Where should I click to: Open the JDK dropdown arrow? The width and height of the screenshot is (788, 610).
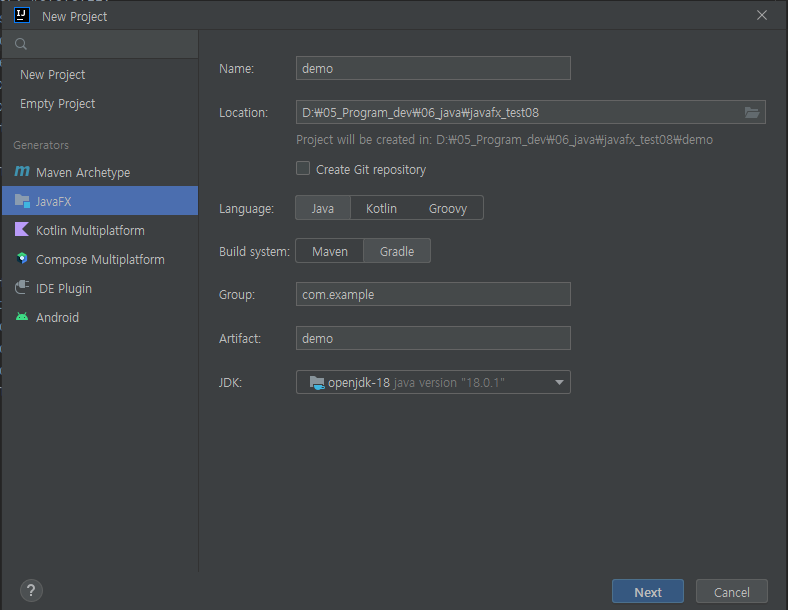[559, 382]
